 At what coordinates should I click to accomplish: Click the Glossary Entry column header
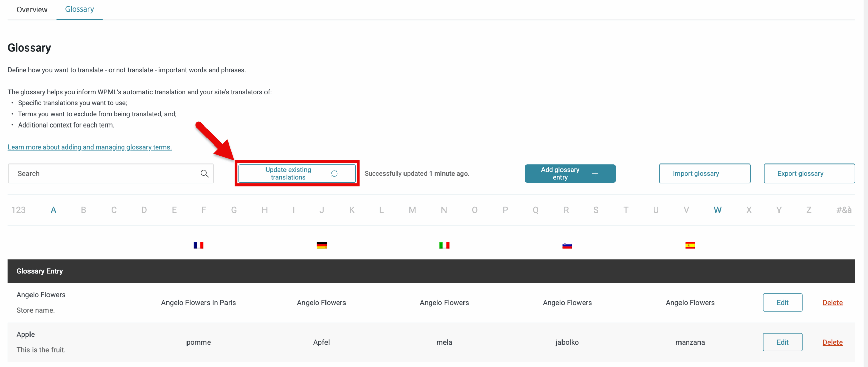[x=40, y=271]
